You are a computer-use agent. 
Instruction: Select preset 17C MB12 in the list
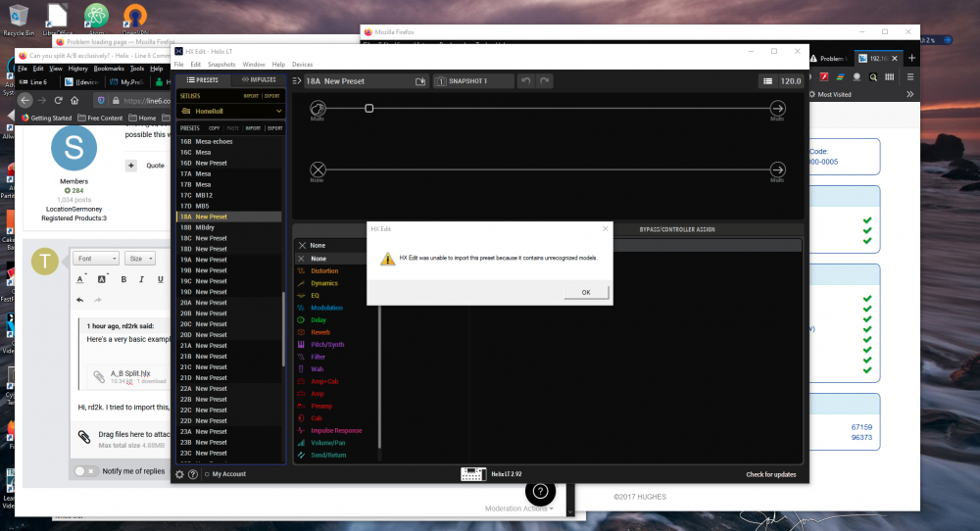pos(203,195)
